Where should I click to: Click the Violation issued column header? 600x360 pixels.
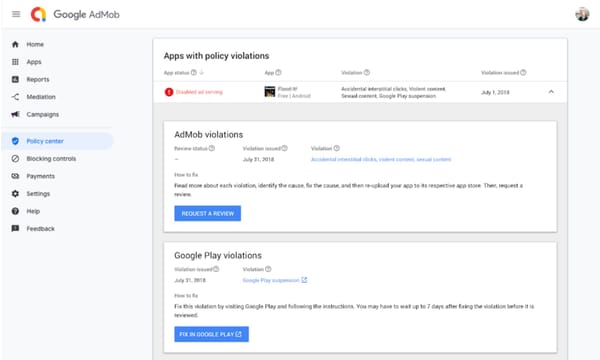[500, 73]
